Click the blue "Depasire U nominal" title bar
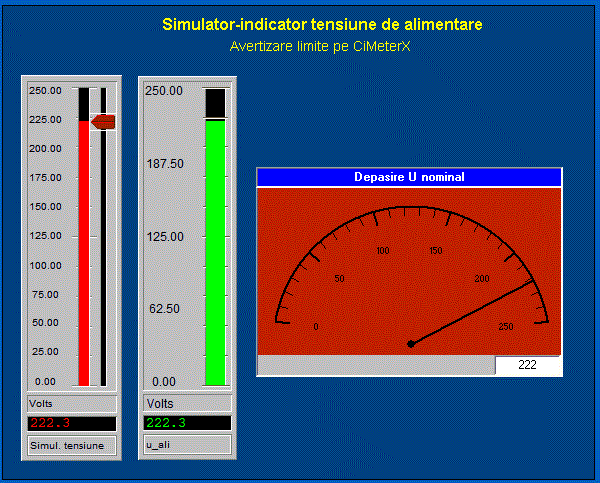The width and height of the screenshot is (600, 483). tap(409, 177)
